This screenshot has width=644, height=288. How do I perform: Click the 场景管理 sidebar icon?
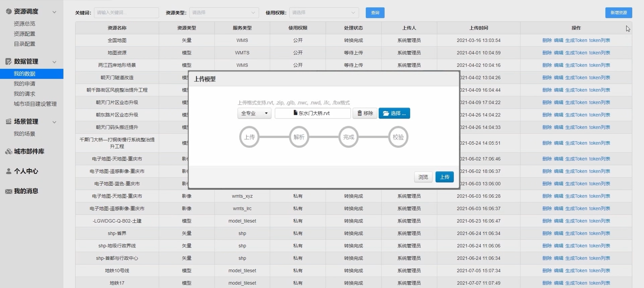click(9, 122)
